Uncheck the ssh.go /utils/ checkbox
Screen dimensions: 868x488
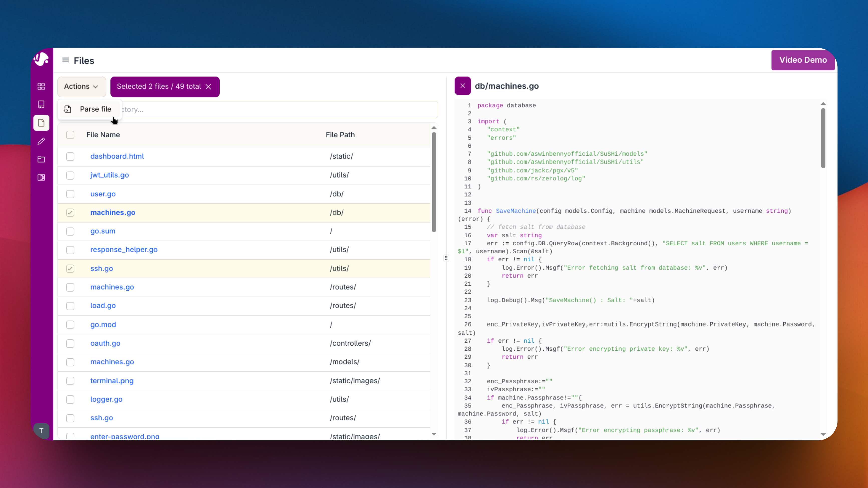tap(70, 269)
